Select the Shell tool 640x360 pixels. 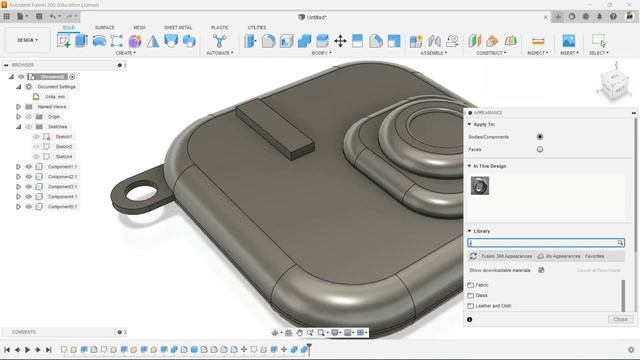coord(286,41)
